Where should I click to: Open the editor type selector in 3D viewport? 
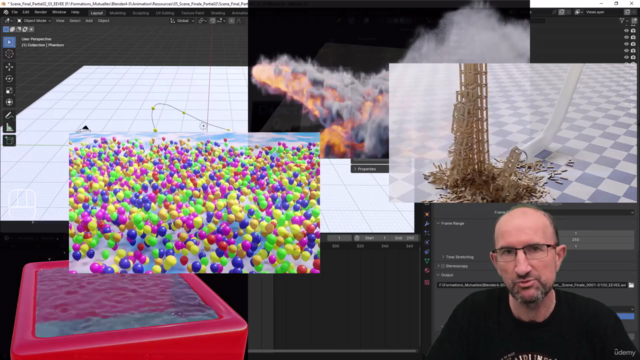[x=8, y=20]
